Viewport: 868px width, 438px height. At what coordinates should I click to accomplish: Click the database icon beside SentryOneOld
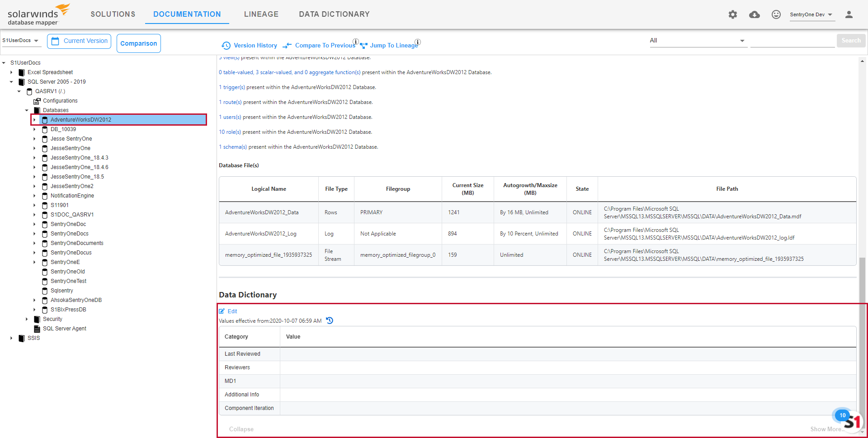pos(45,272)
